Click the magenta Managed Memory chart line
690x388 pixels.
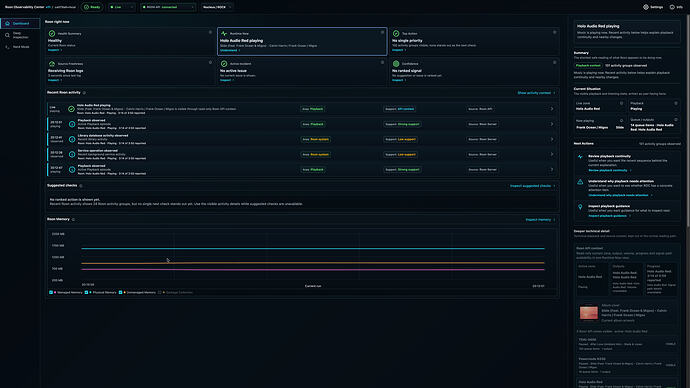[x=313, y=269]
